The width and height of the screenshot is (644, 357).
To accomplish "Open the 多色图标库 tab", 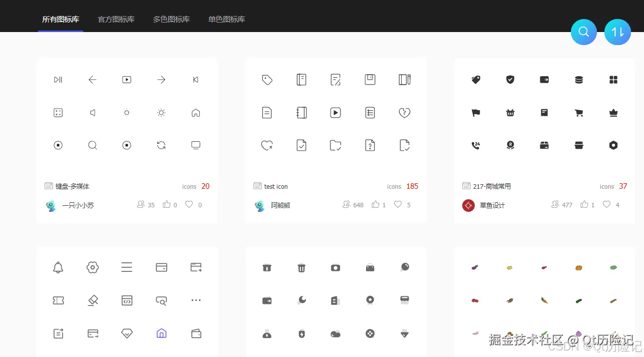I will pos(171,20).
